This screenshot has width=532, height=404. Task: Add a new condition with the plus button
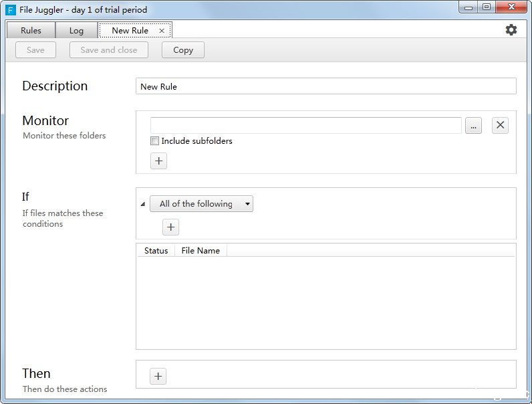click(171, 227)
